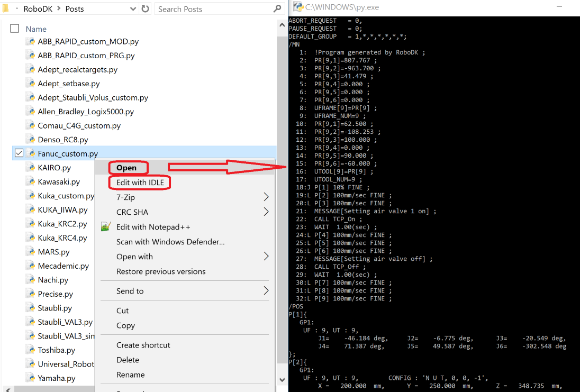Choose Edit with IDLE from context menu
This screenshot has height=392, width=580.
click(x=140, y=183)
